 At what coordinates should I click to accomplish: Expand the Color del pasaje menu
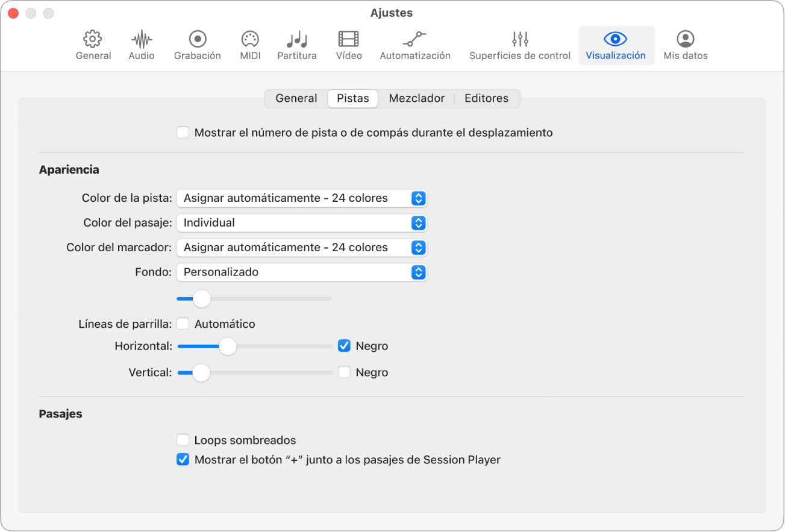pyautogui.click(x=301, y=223)
